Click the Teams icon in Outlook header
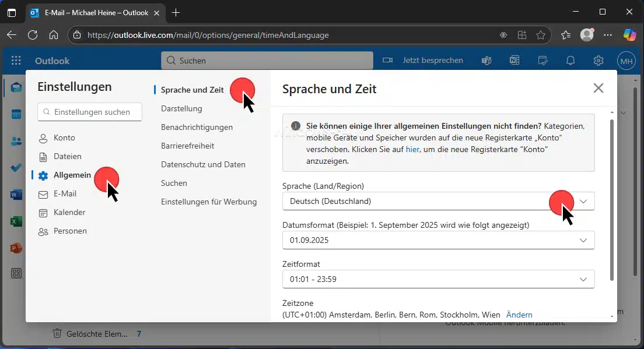 click(x=487, y=61)
